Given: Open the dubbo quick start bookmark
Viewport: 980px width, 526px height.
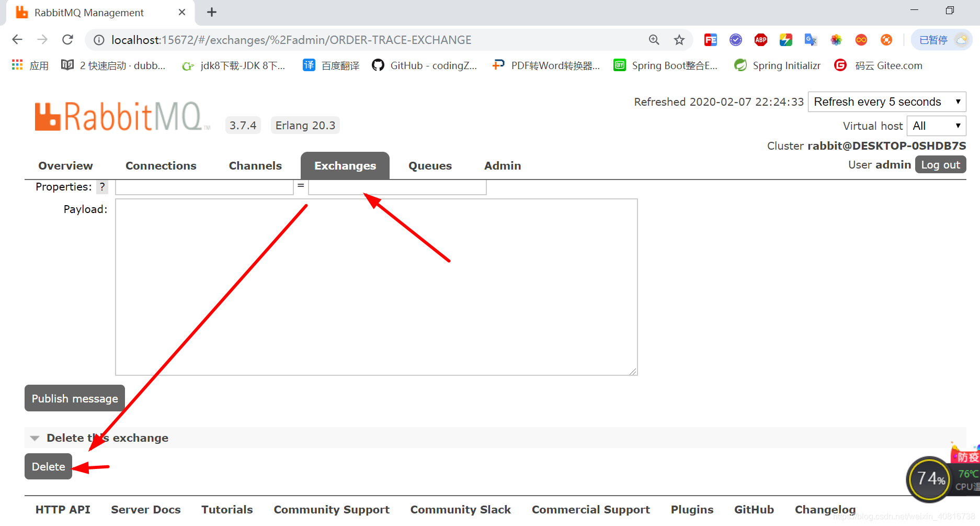Looking at the screenshot, I should (x=113, y=65).
